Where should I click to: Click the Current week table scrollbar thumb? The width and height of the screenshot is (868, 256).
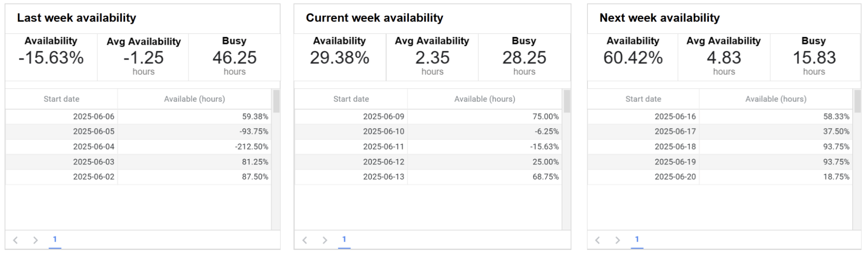pos(567,101)
